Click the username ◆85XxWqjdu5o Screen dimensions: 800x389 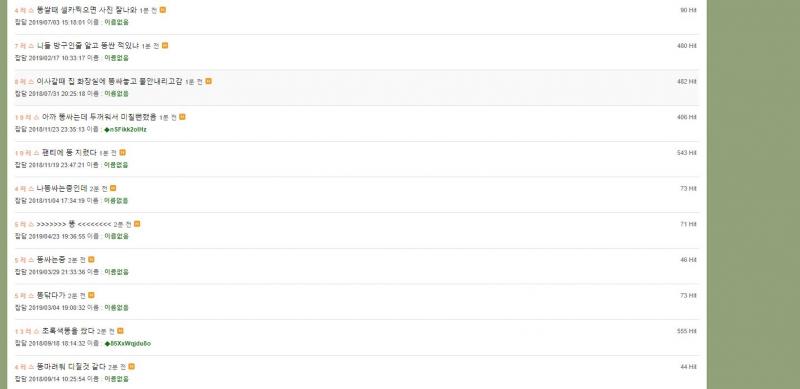(128, 344)
